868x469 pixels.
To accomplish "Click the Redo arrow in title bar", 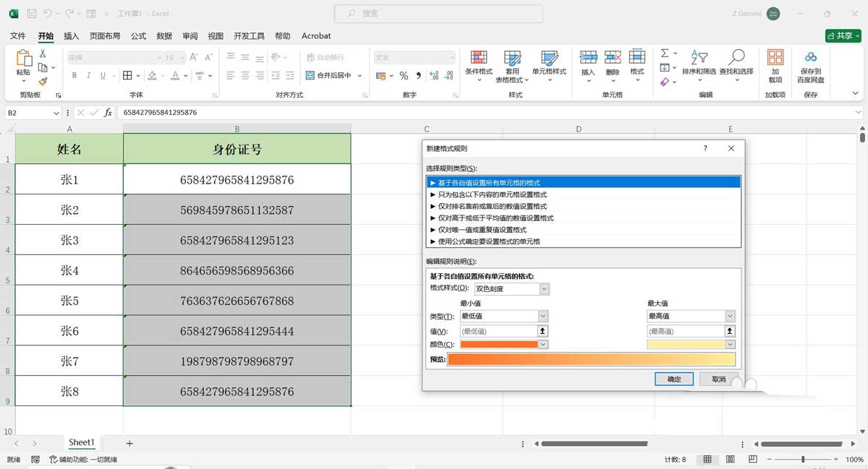I will tap(69, 13).
